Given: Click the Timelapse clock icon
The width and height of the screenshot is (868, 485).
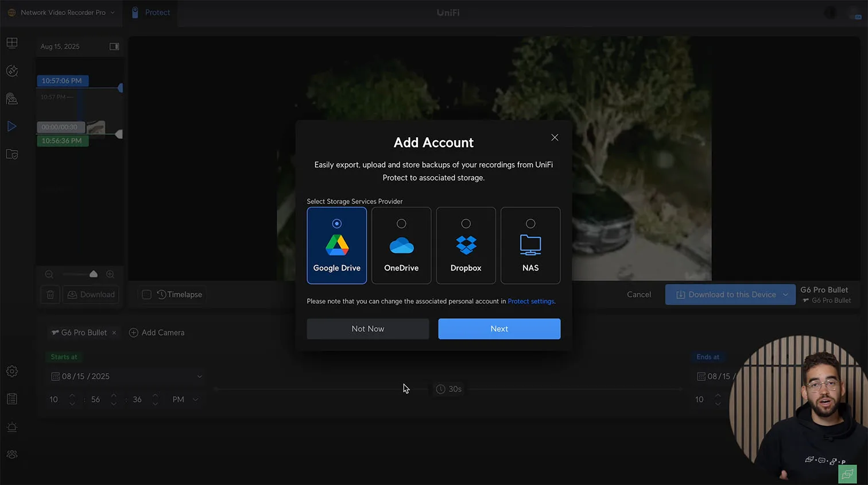Looking at the screenshot, I should pos(162,295).
